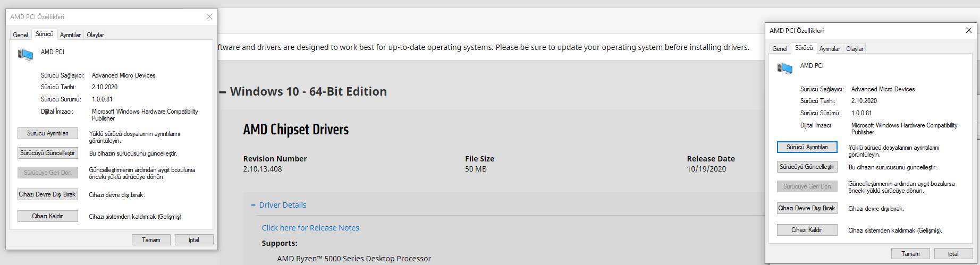The width and height of the screenshot is (980, 265).
Task: Open the Genel tab in left dialog
Action: tap(20, 35)
